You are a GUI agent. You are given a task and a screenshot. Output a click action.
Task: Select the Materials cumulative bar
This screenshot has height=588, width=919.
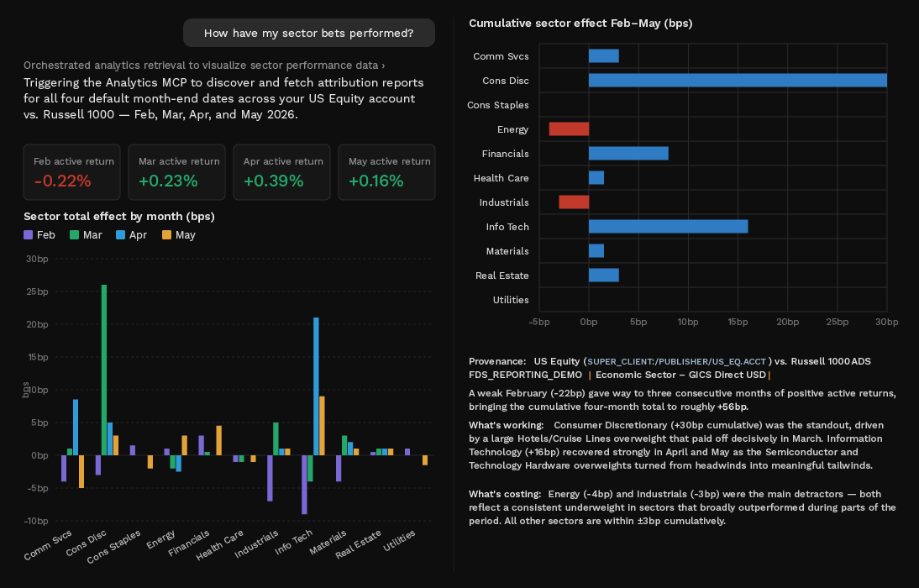point(596,251)
